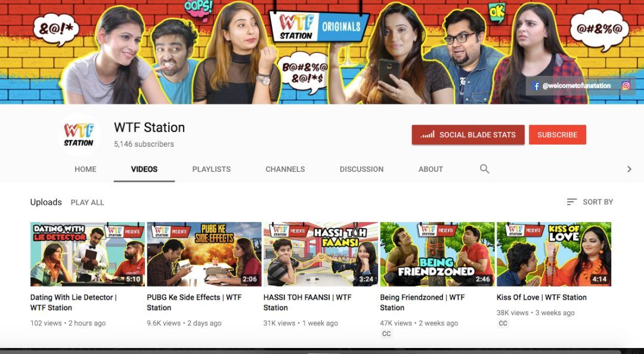Open the Instagram icon in banner

point(626,86)
